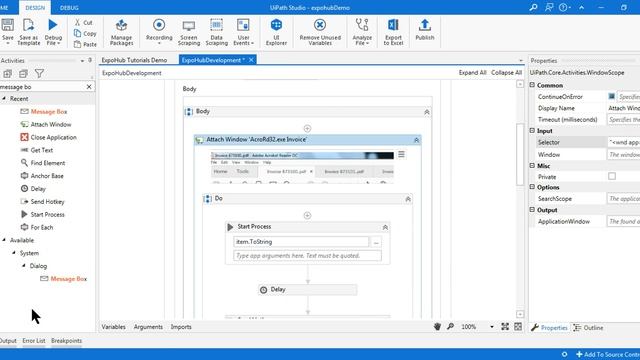Close the ExpoHubDevelopment tab
The width and height of the screenshot is (640, 360).
pyautogui.click(x=251, y=60)
